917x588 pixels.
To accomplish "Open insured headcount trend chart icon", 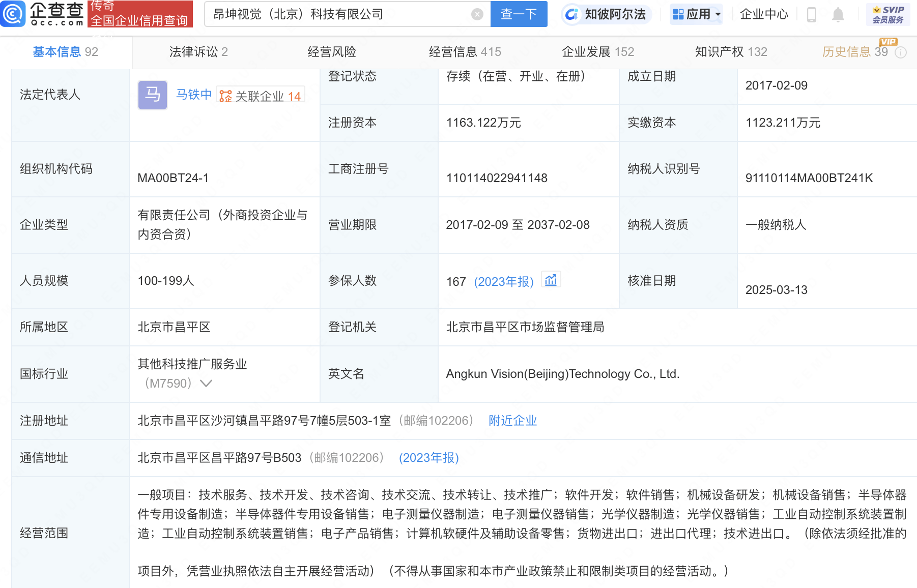I will point(551,280).
